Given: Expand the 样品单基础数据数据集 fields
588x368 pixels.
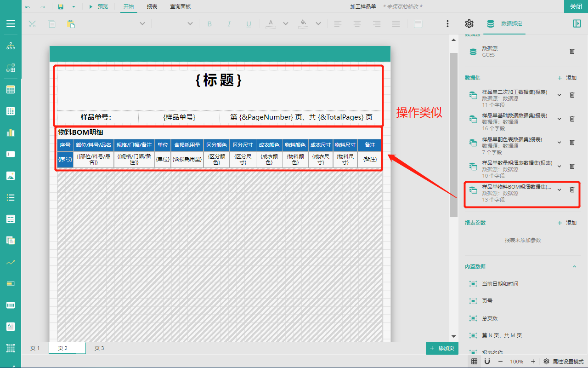Looking at the screenshot, I should 559,119.
